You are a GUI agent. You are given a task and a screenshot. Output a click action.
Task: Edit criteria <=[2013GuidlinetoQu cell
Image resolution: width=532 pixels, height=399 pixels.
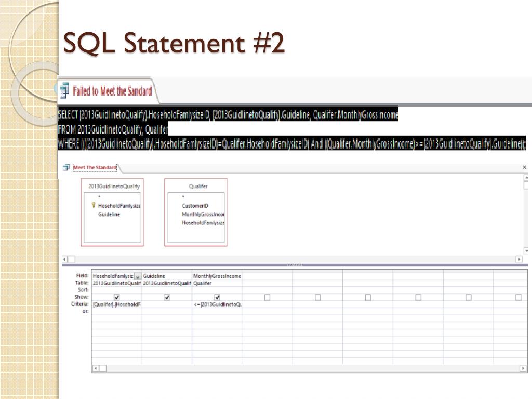coord(217,304)
